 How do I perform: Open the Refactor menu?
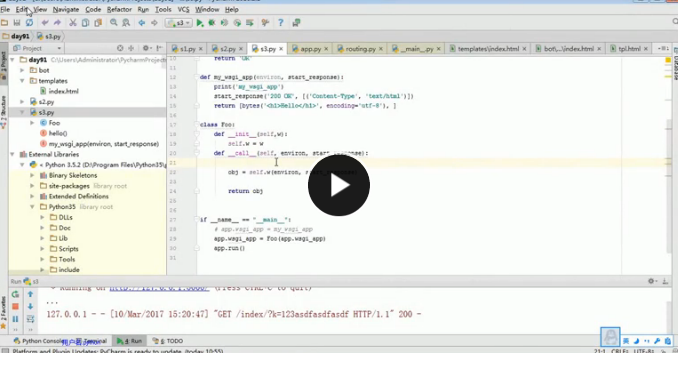(x=119, y=9)
